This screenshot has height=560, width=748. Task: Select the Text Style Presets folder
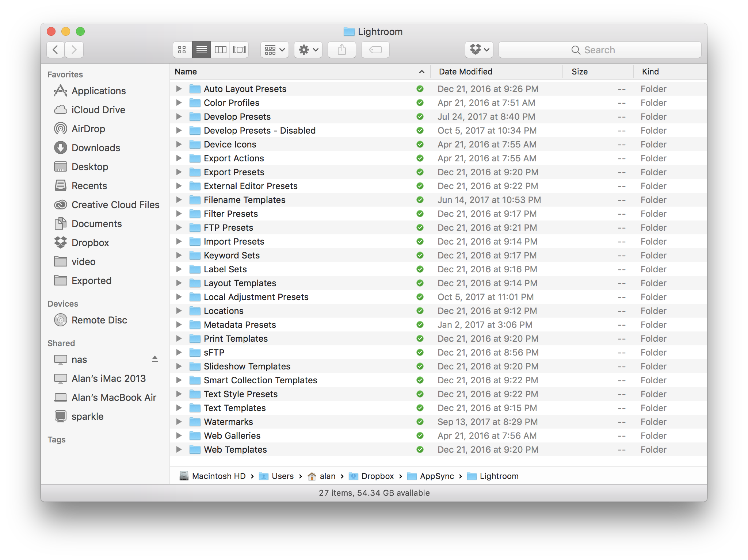click(439, 394)
